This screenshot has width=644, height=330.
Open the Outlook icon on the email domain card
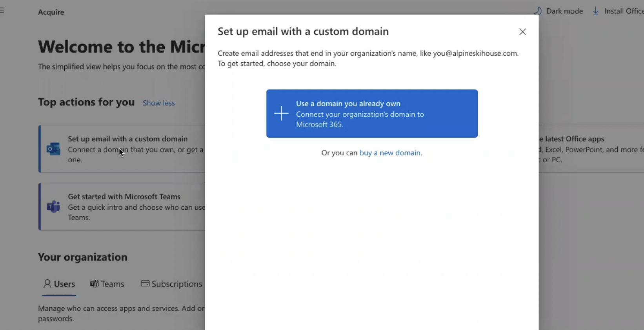point(53,149)
